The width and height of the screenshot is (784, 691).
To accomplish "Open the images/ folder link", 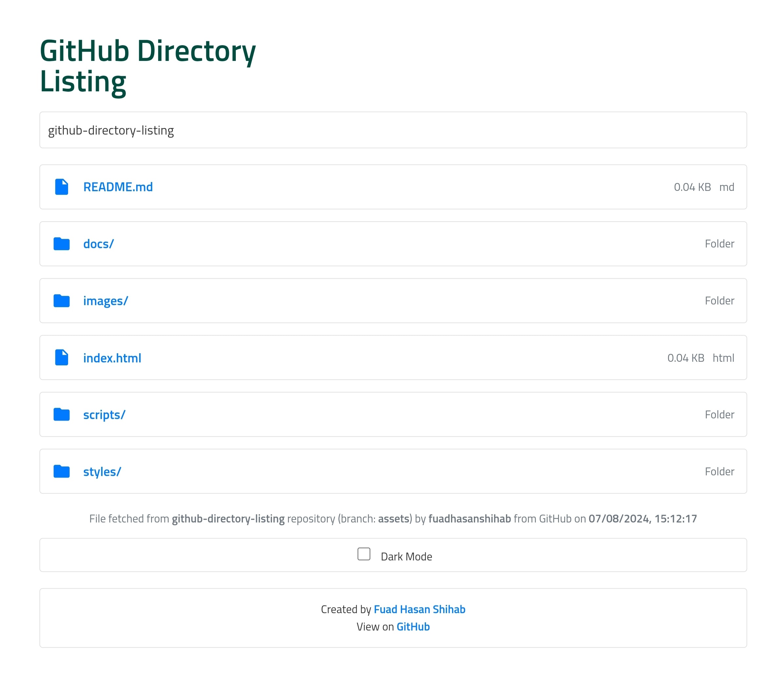I will click(105, 301).
